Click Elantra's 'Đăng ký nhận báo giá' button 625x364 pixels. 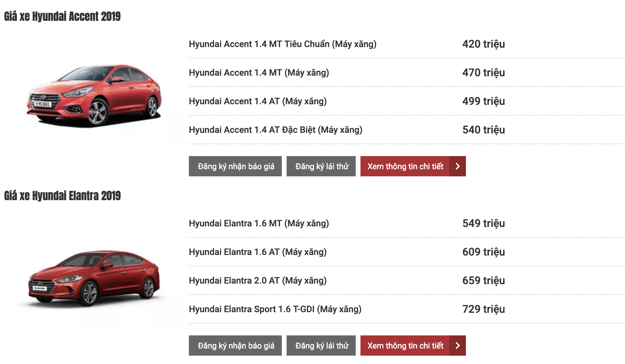tap(235, 346)
